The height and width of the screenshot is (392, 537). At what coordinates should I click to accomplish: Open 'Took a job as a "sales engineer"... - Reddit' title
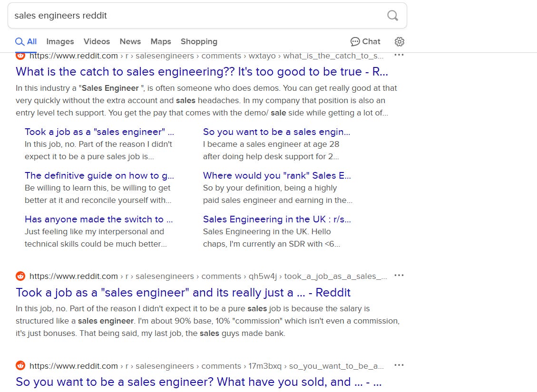pos(183,293)
